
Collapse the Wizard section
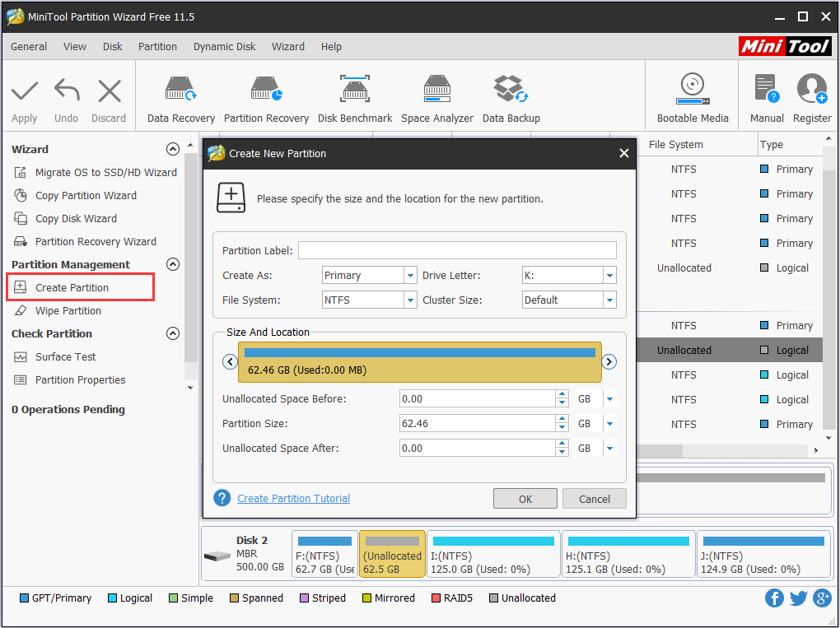pyautogui.click(x=172, y=149)
